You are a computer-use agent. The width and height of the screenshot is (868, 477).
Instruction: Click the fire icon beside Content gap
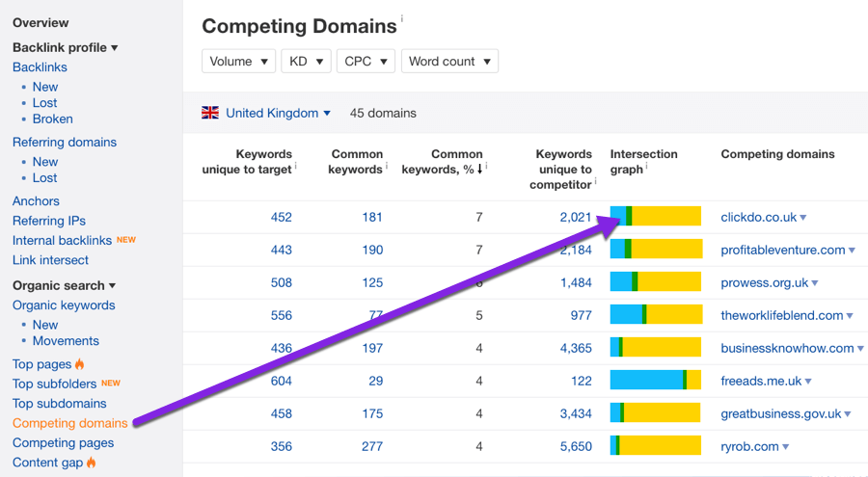coord(92,463)
